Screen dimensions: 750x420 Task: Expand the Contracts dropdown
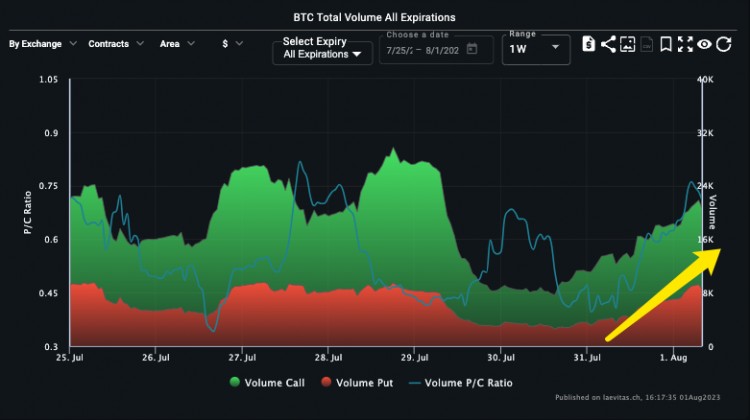tap(116, 44)
